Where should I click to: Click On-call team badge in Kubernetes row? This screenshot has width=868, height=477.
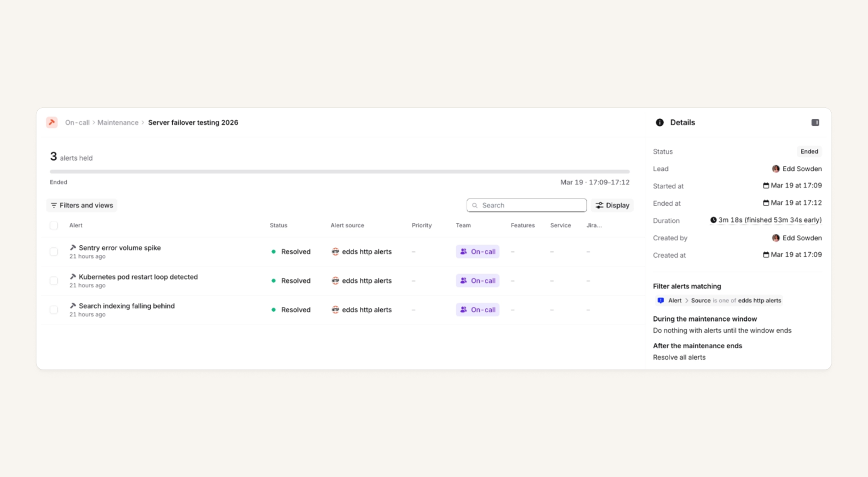click(477, 281)
